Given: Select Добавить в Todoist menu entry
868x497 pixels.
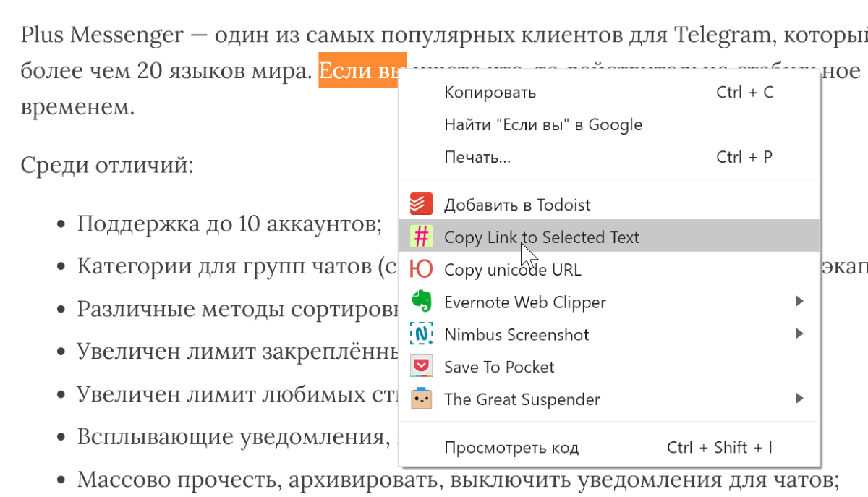Looking at the screenshot, I should point(610,205).
